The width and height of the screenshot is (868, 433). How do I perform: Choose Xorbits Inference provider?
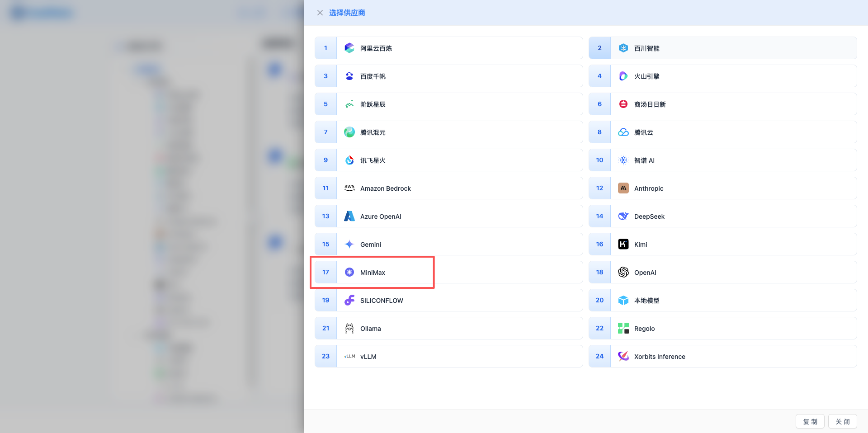(660, 357)
